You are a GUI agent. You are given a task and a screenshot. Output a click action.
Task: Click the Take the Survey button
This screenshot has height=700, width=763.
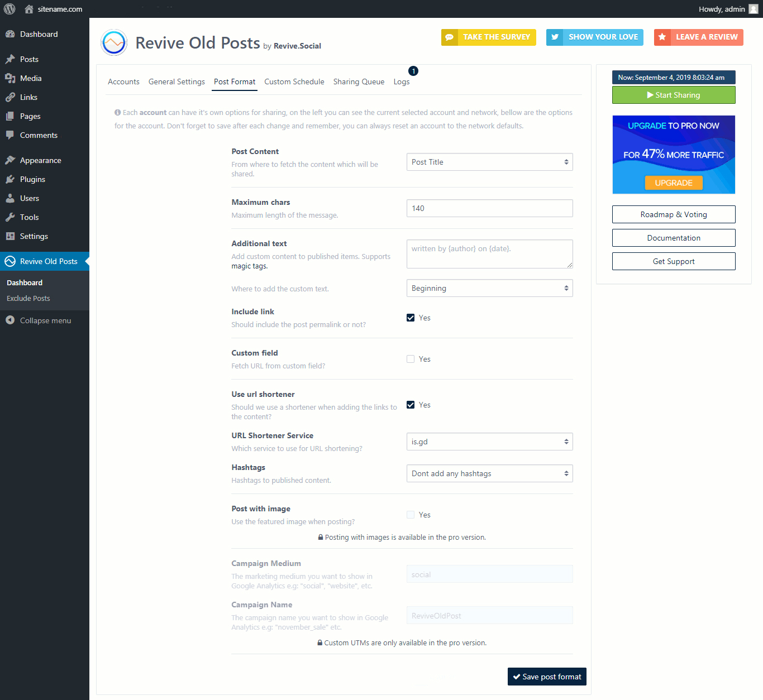click(489, 37)
